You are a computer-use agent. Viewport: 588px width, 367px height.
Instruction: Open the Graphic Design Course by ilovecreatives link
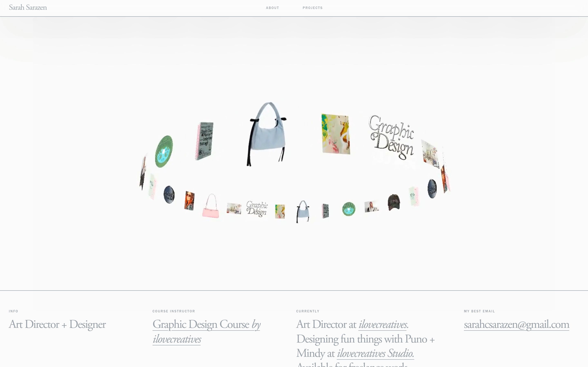click(206, 332)
